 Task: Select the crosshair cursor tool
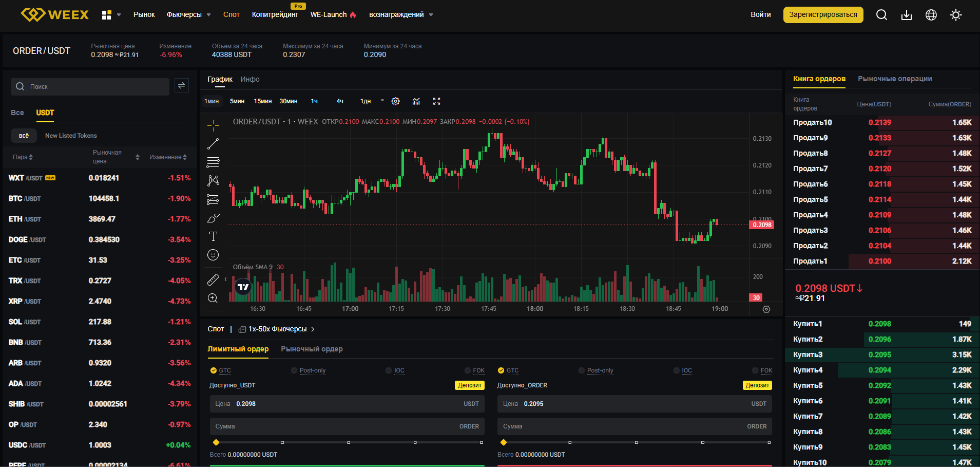click(213, 125)
